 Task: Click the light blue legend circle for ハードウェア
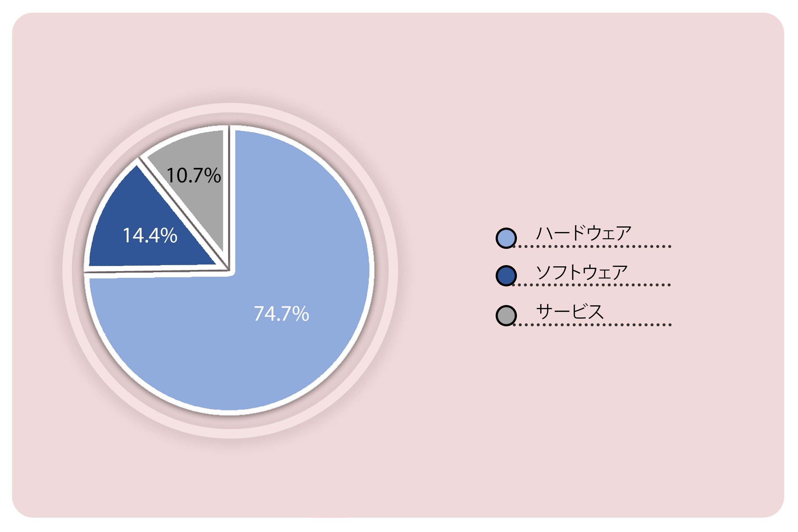pyautogui.click(x=506, y=238)
